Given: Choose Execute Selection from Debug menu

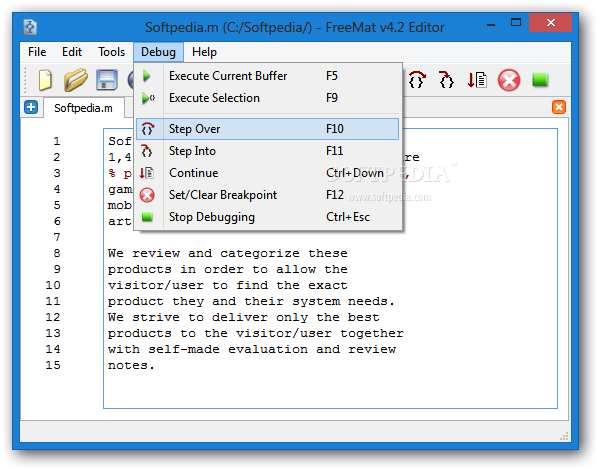Looking at the screenshot, I should (x=267, y=98).
